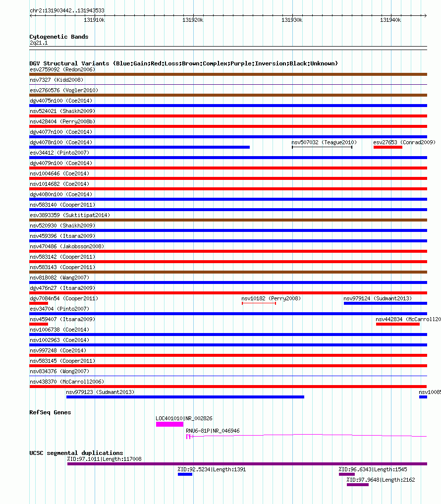Image resolution: width=441 pixels, height=504 pixels.
Task: Select the nsv7327 (Kidd2008) inversion label
Action: (x=56, y=80)
